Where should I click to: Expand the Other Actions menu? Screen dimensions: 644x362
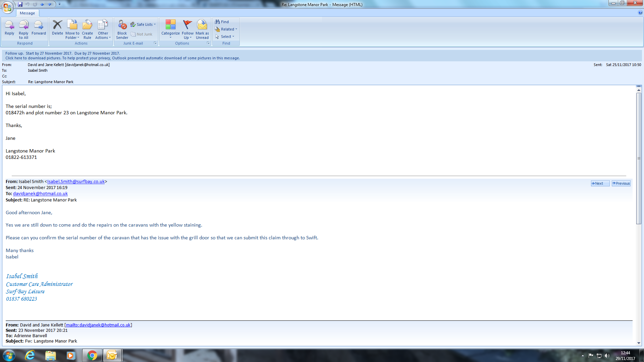coord(103,28)
